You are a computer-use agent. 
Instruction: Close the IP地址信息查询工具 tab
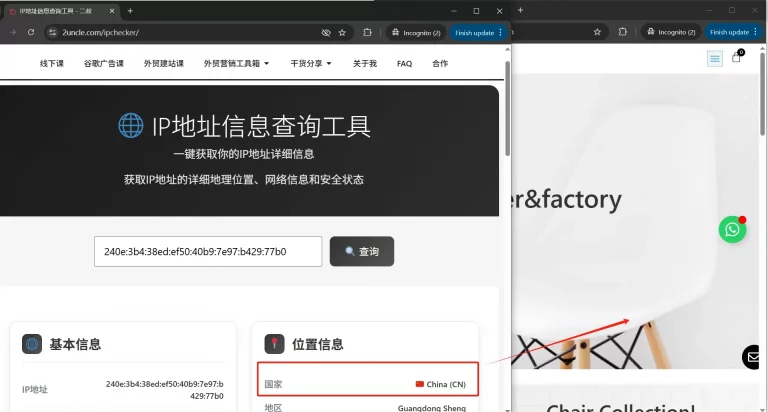pos(112,11)
